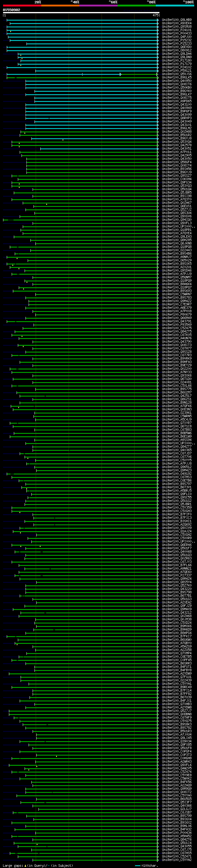Viewport: 197px width, 868px height.
Task: Open the hit UniRef100_B5U1R2
Action: click(176, 135)
